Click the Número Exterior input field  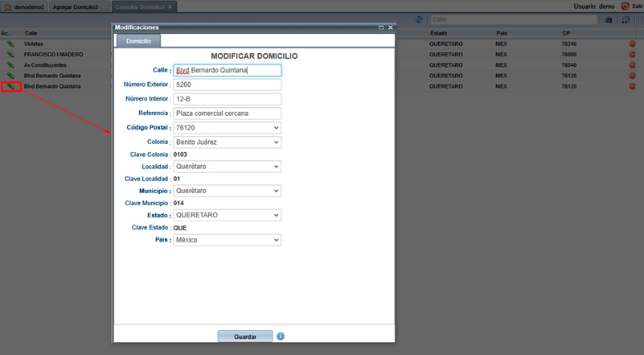[228, 85]
